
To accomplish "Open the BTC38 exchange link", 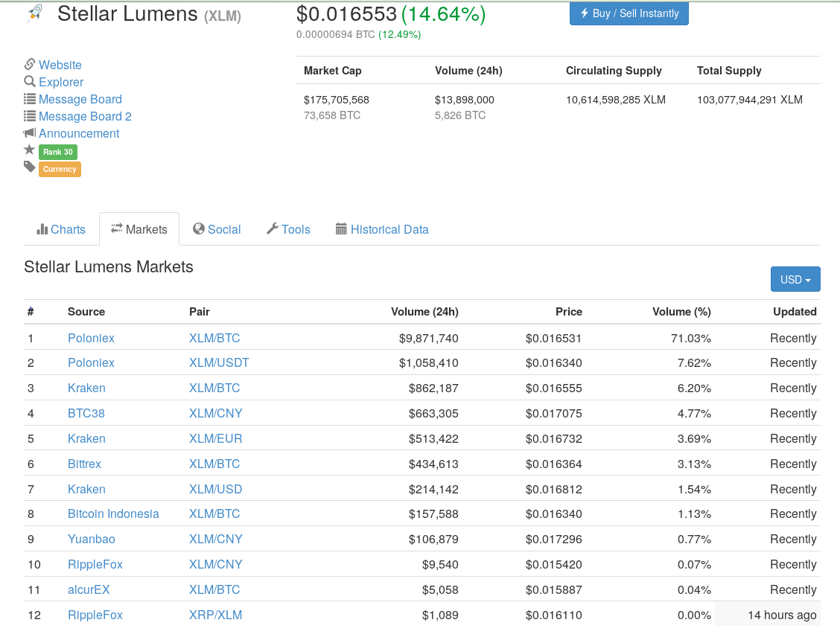I will pos(86,413).
